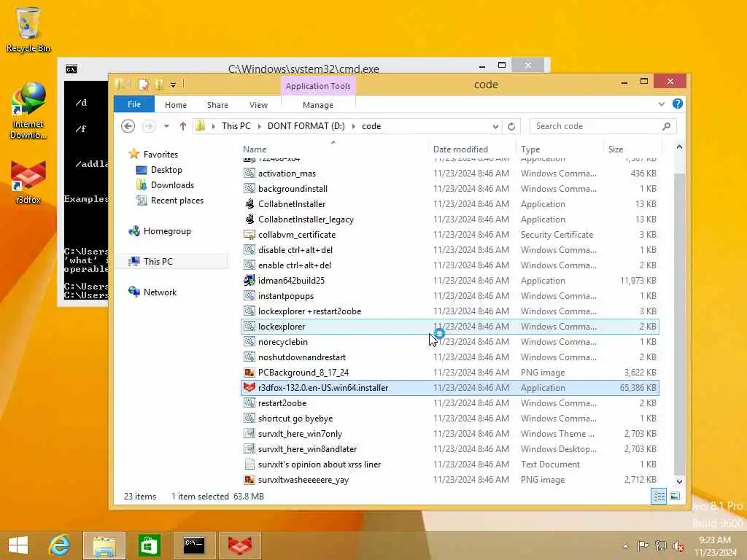Sort files by Date modified column

471,149
